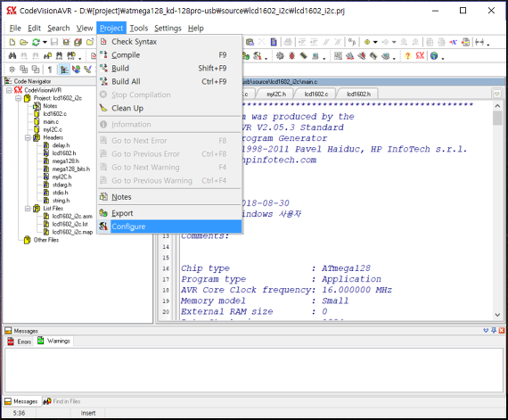The width and height of the screenshot is (508, 420).
Task: Click the broom icon beside Clean Up
Action: tap(103, 108)
